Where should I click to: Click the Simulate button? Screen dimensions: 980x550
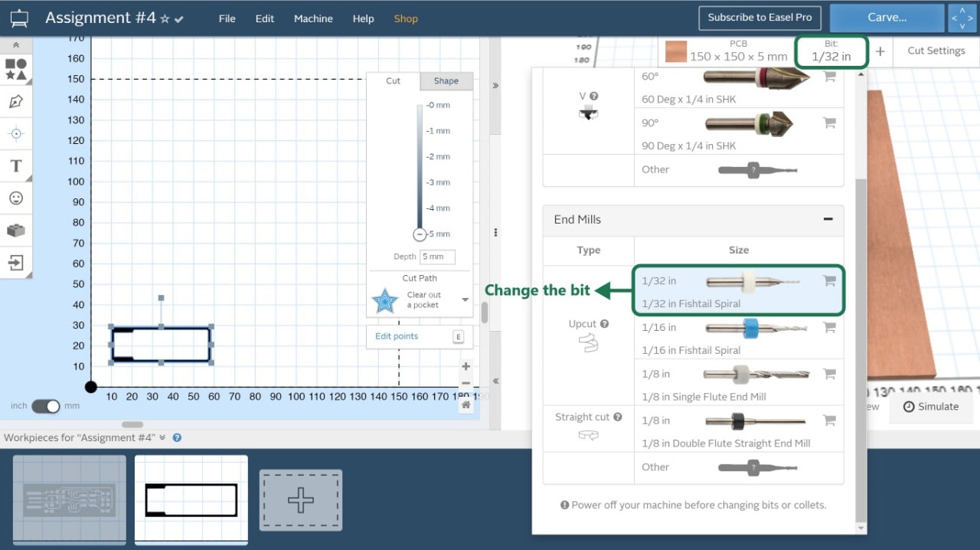click(930, 407)
